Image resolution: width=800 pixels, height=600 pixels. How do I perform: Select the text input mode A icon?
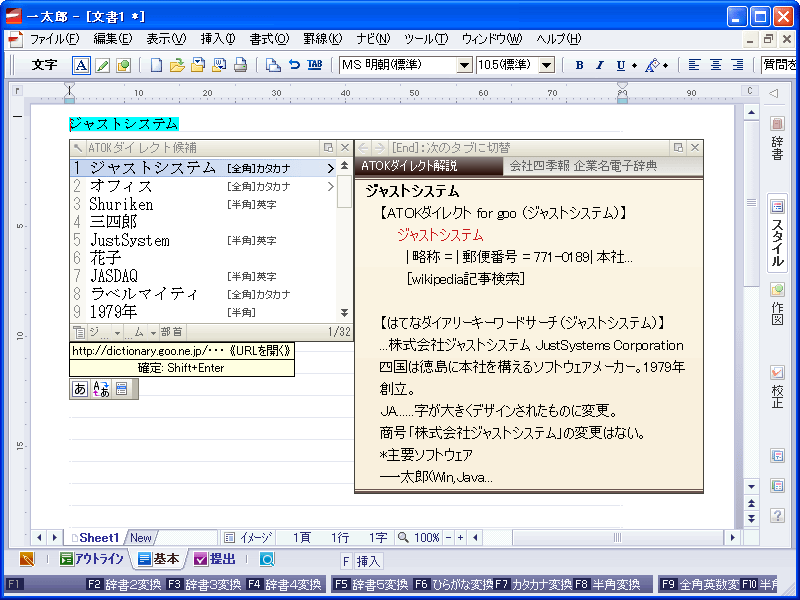(81, 65)
